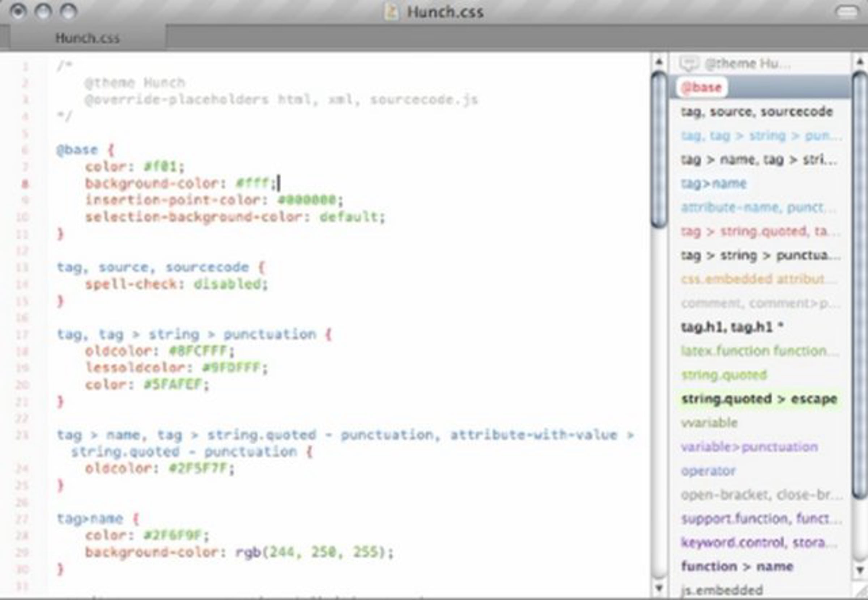Click the navigator vertical scrollbar thumb
The image size is (868, 600).
[x=860, y=285]
